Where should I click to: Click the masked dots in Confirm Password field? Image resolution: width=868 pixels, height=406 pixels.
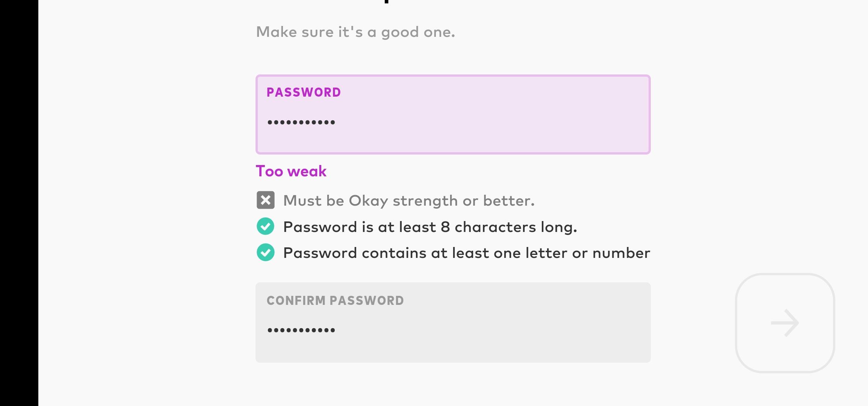pyautogui.click(x=301, y=330)
